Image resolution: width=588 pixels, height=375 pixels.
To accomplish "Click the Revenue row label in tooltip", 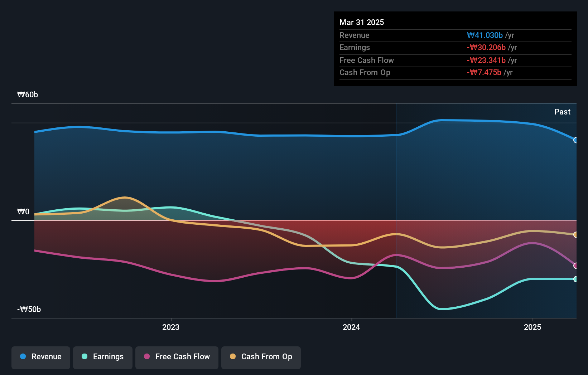I will pyautogui.click(x=355, y=35).
